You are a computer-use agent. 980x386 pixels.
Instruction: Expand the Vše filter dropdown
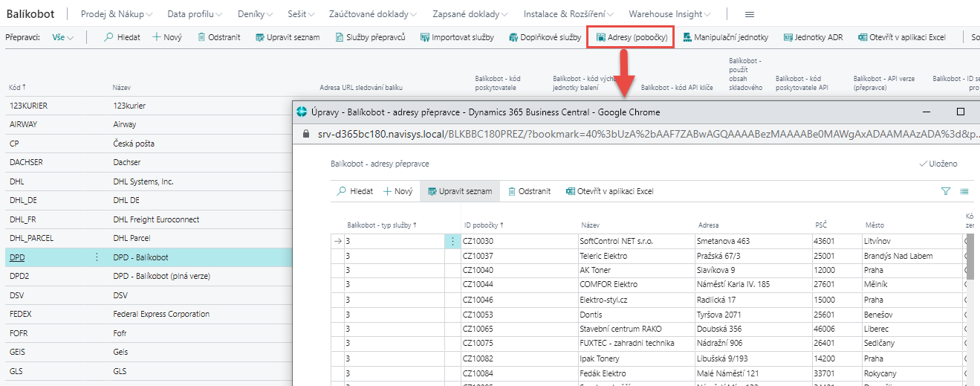pos(63,37)
